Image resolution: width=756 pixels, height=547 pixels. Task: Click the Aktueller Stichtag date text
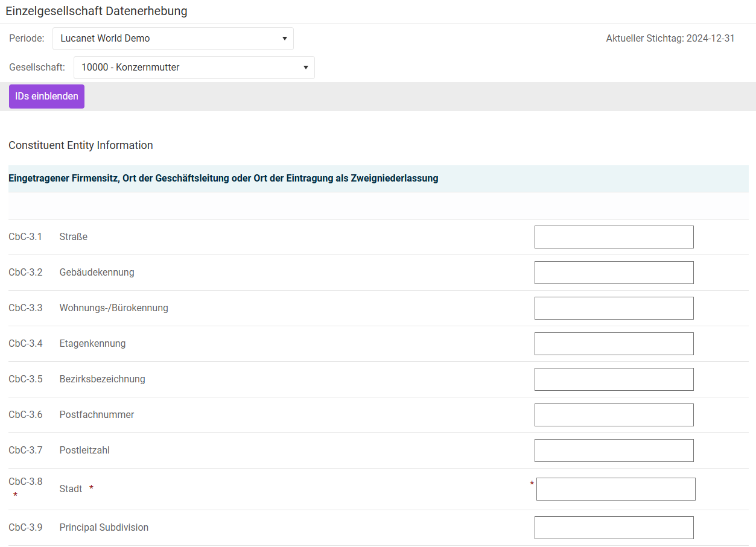pyautogui.click(x=670, y=39)
